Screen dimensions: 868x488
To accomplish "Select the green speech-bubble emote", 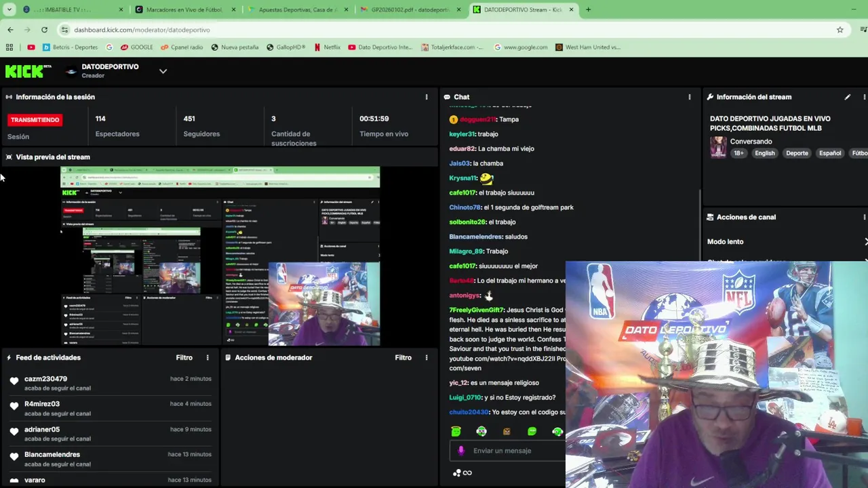I will pos(532,431).
